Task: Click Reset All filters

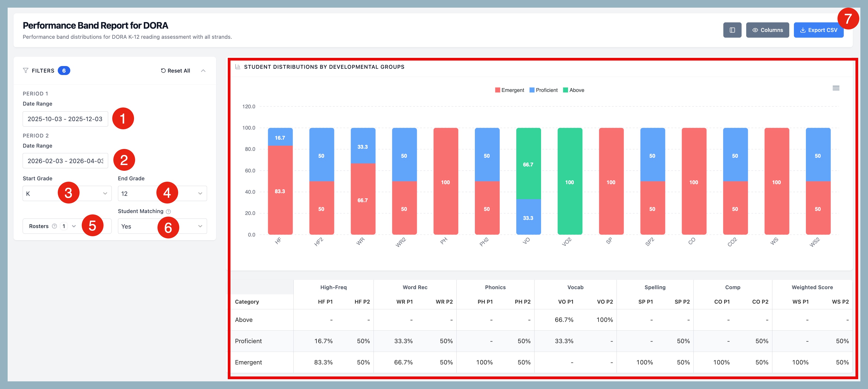Action: click(x=175, y=70)
